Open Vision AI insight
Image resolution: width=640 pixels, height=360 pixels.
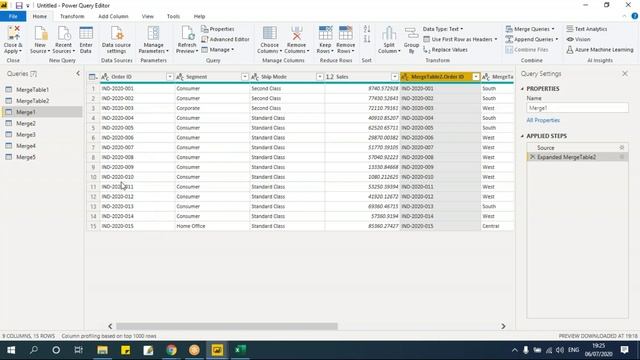tap(578, 39)
